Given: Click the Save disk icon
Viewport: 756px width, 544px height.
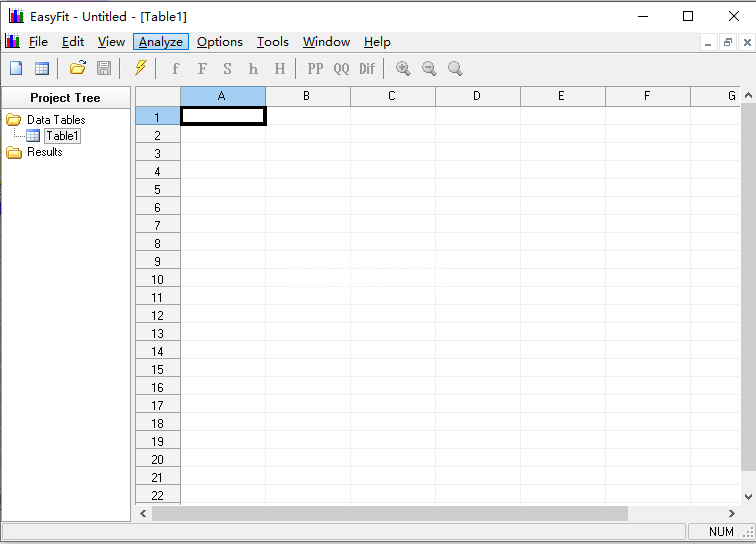Looking at the screenshot, I should (104, 68).
